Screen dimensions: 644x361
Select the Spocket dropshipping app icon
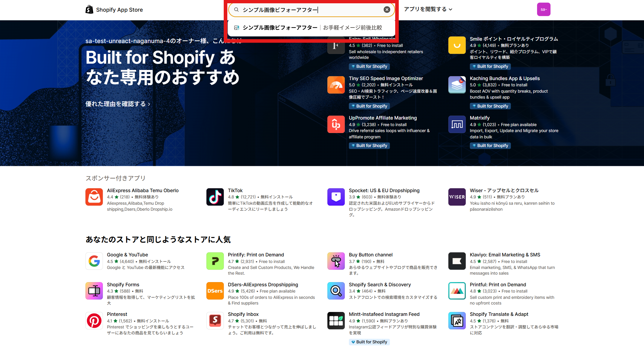pos(336,197)
